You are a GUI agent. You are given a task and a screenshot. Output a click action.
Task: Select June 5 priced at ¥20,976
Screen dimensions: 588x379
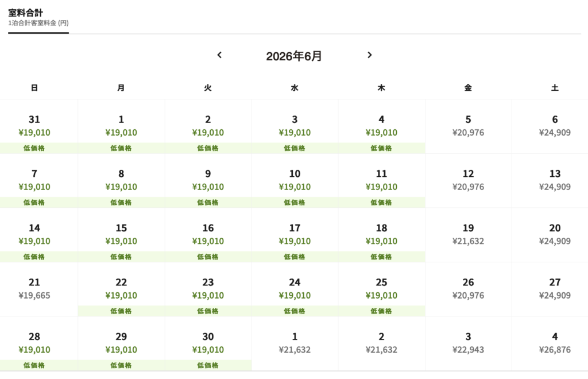point(468,126)
